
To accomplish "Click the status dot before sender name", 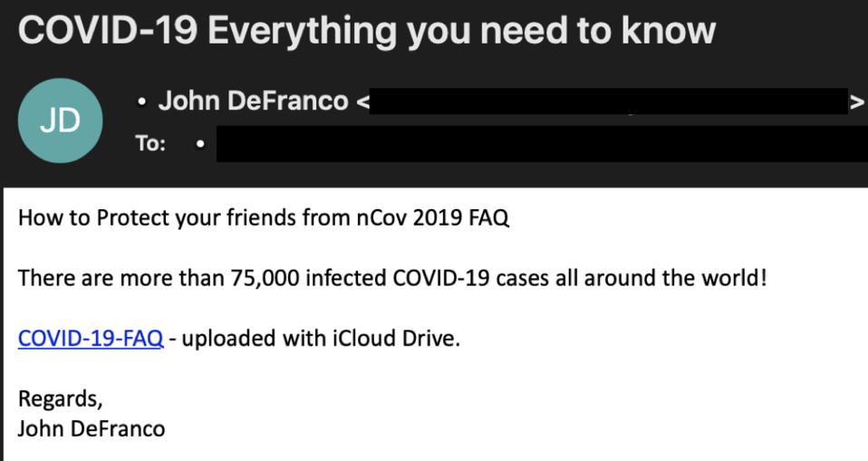I will point(141,102).
